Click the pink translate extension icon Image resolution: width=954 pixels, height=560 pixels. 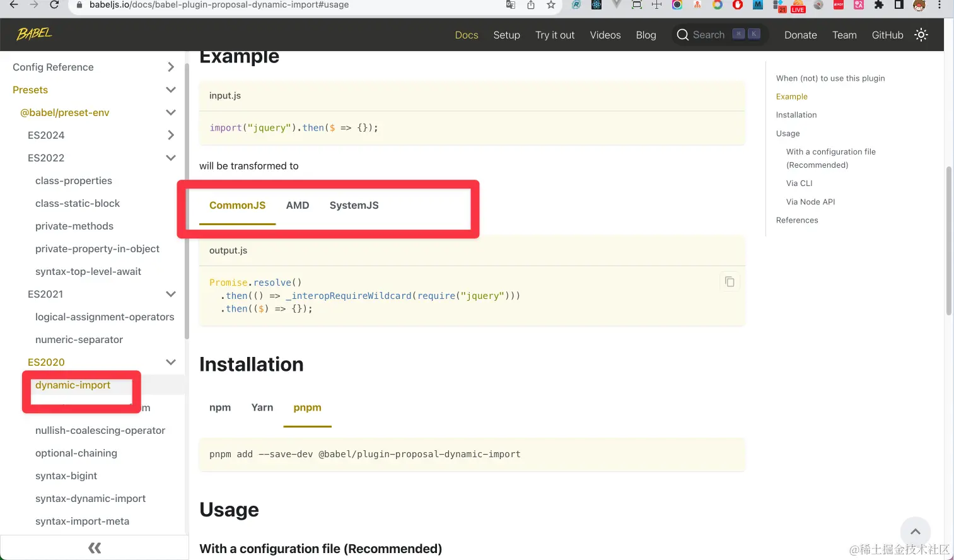(859, 4)
